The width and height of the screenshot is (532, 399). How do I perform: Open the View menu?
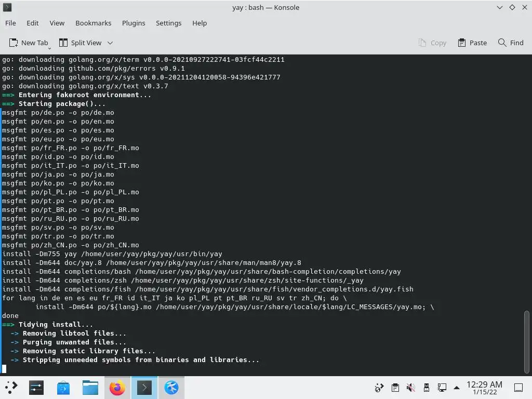click(57, 23)
